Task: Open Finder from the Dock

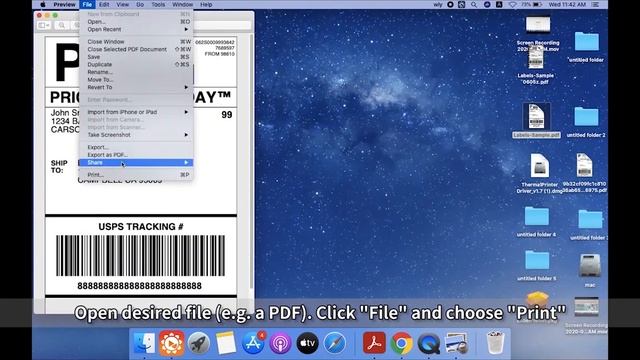Action: tap(144, 343)
